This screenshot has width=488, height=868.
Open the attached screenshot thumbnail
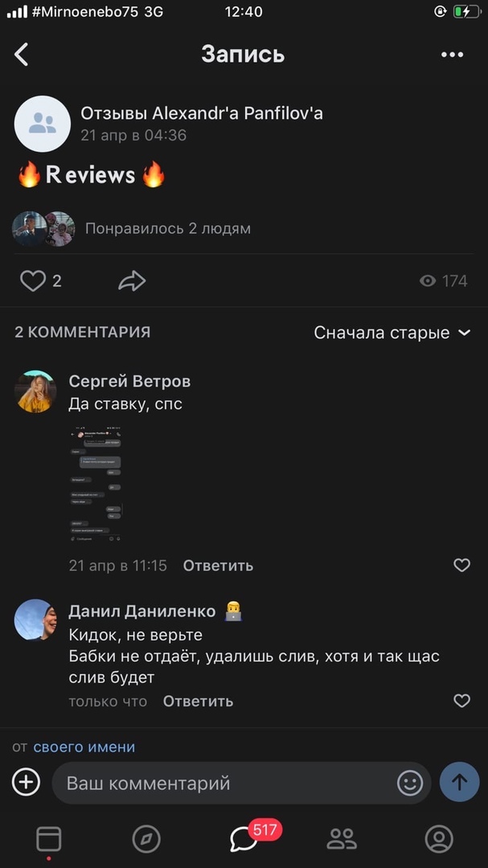pyautogui.click(x=96, y=485)
